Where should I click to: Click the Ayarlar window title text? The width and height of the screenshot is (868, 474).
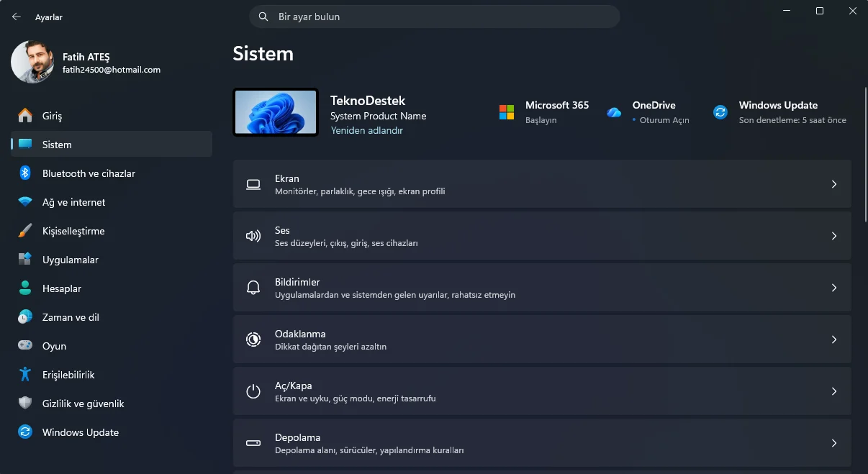(49, 17)
